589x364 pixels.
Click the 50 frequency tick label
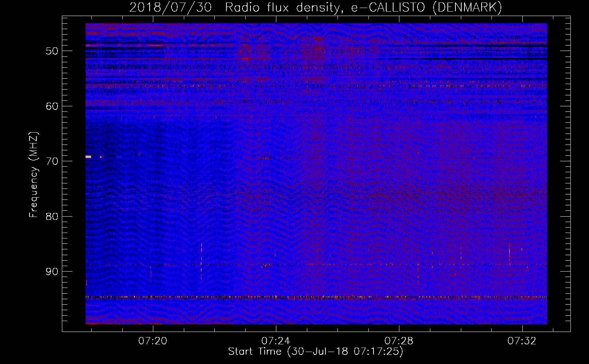click(x=52, y=51)
